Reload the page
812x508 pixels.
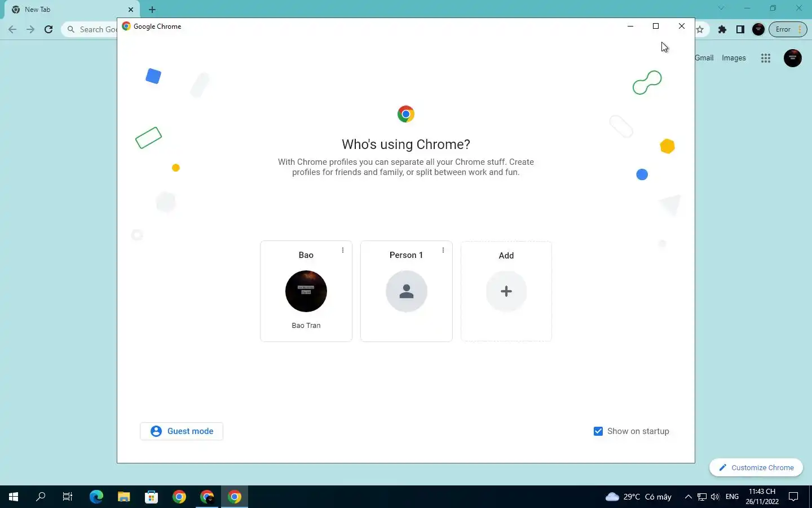pyautogui.click(x=48, y=29)
